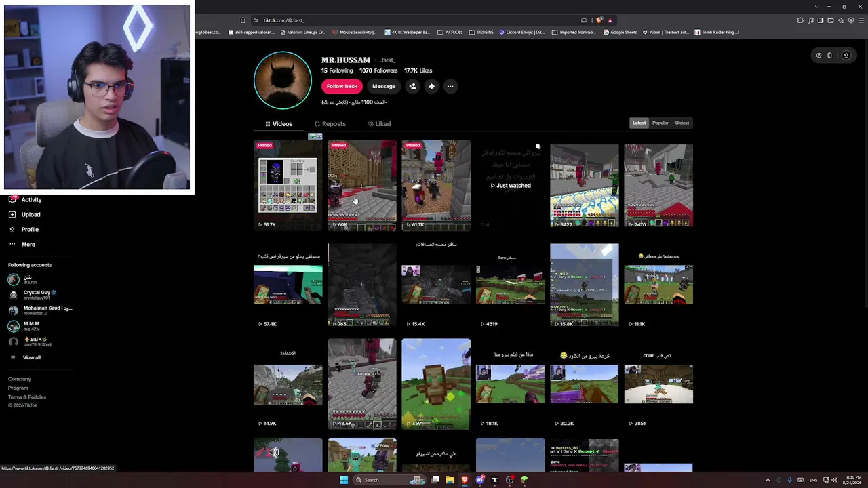868x488 pixels.
Task: Switch to the Reposts tab
Action: pos(330,124)
